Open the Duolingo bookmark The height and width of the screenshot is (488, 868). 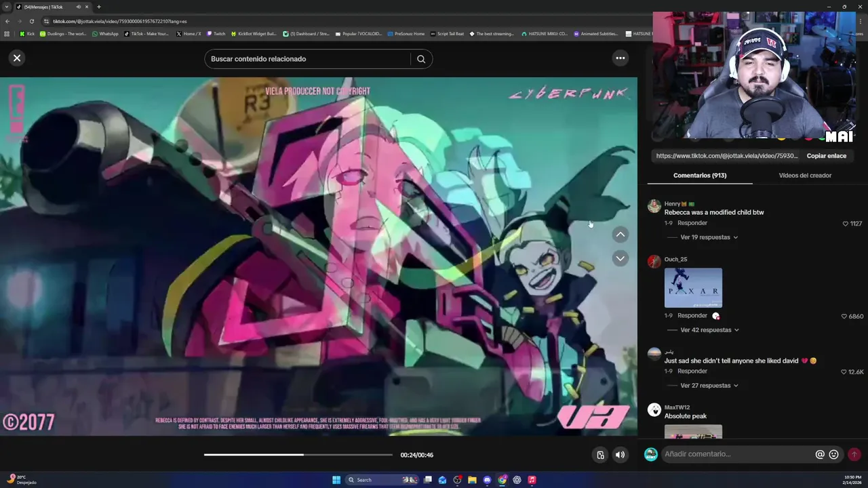(x=63, y=34)
